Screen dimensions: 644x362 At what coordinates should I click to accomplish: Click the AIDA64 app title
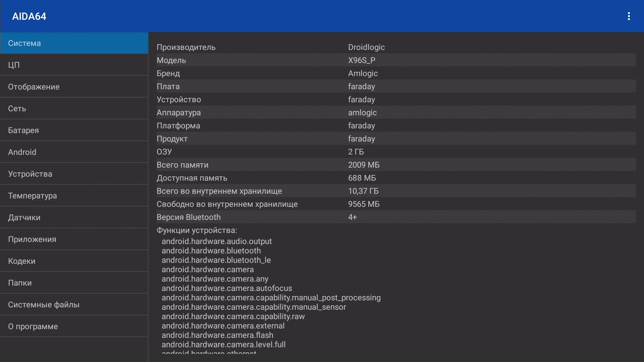(x=29, y=16)
